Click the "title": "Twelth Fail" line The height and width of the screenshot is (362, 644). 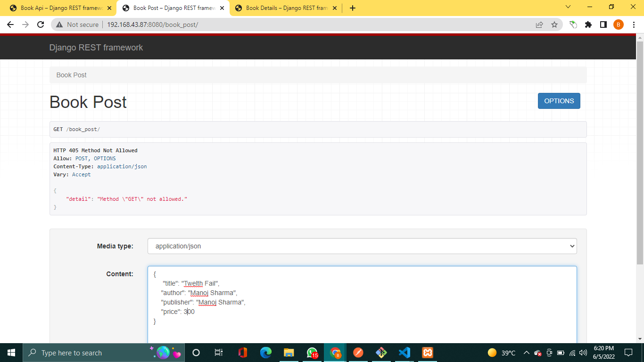pos(191,283)
